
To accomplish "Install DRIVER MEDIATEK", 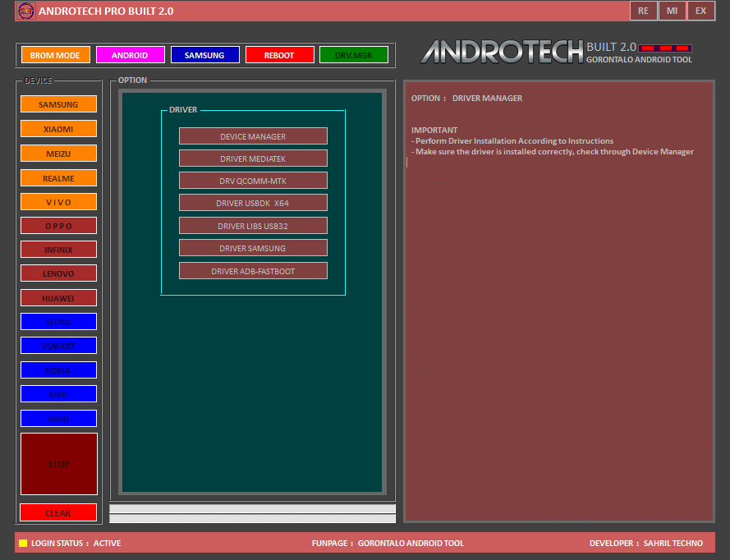I will pyautogui.click(x=253, y=158).
